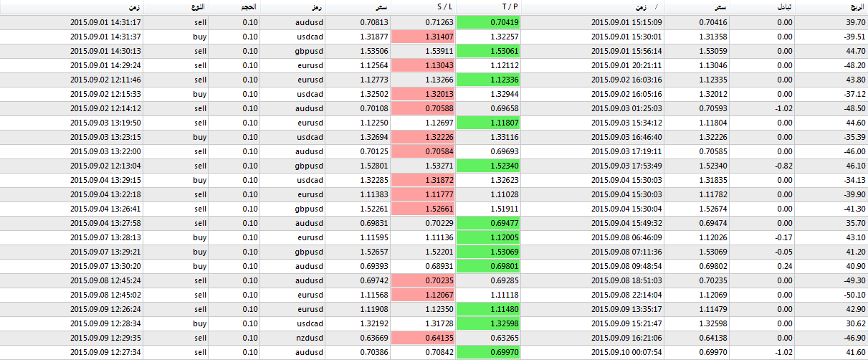The height and width of the screenshot is (360, 868).
Task: Select close time 2015.09.03 01:25:03
Action: click(626, 108)
